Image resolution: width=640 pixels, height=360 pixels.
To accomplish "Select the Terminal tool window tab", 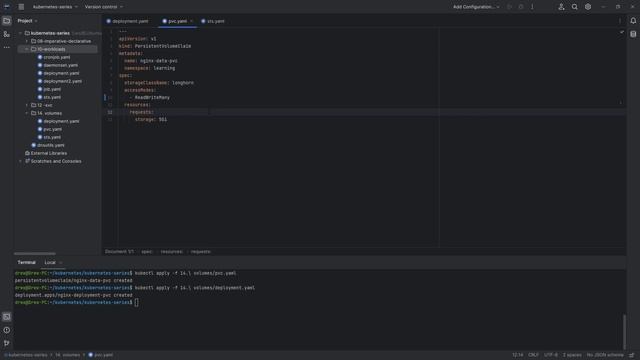I will (x=27, y=262).
